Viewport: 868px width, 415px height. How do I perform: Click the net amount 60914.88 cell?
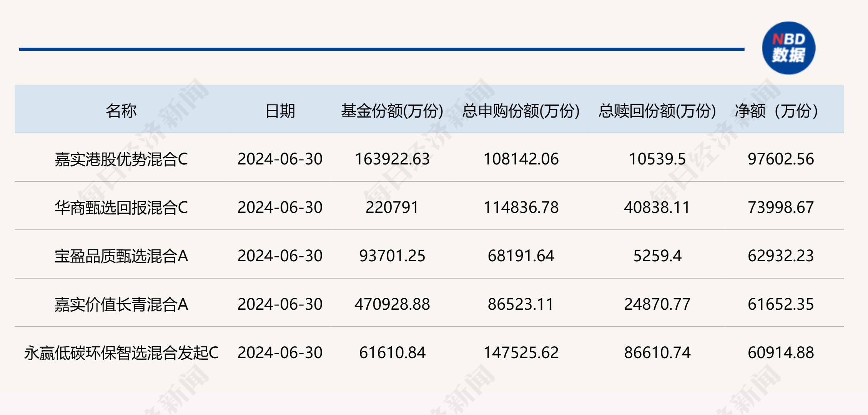781,353
